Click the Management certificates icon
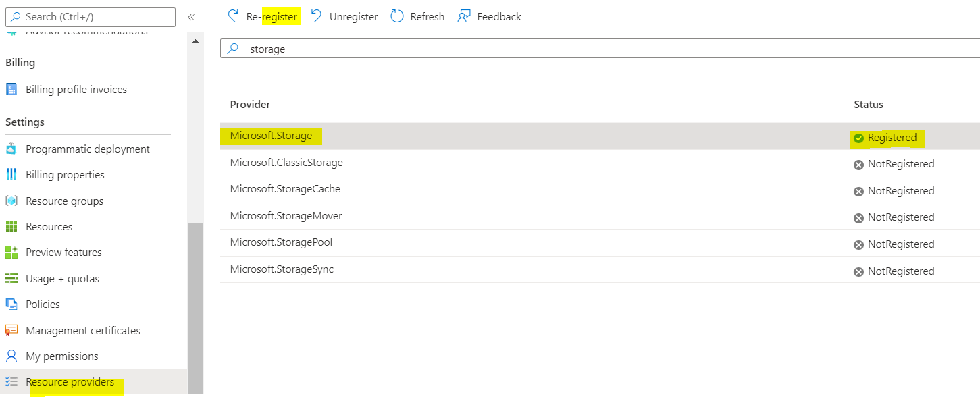Screen dimensions: 980x397 11,330
